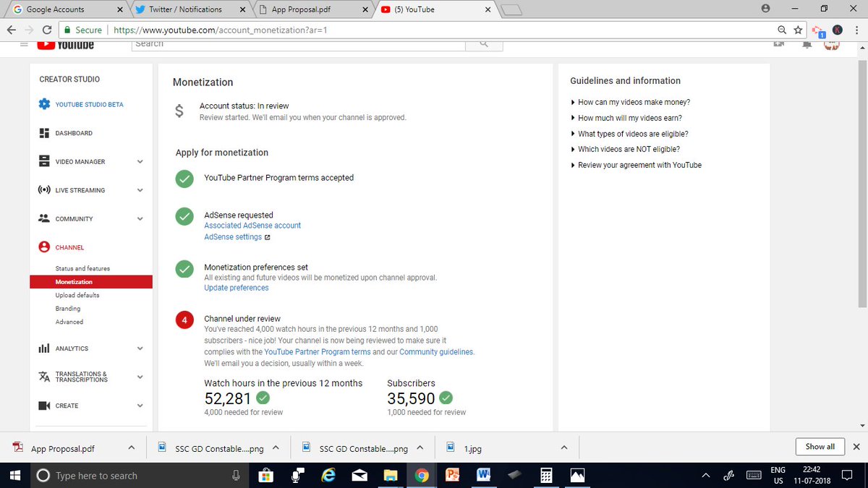The width and height of the screenshot is (868, 488).
Task: Open Status and features menu item
Action: (x=82, y=268)
